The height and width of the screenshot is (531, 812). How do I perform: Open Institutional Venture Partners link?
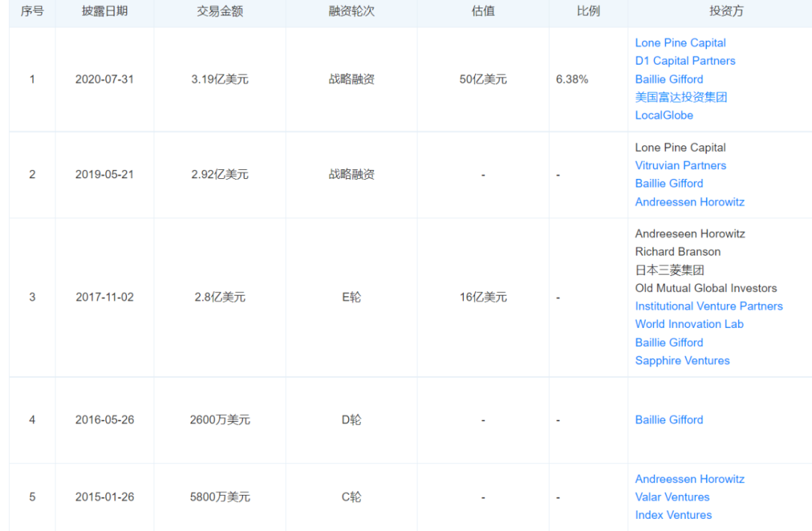[709, 306]
